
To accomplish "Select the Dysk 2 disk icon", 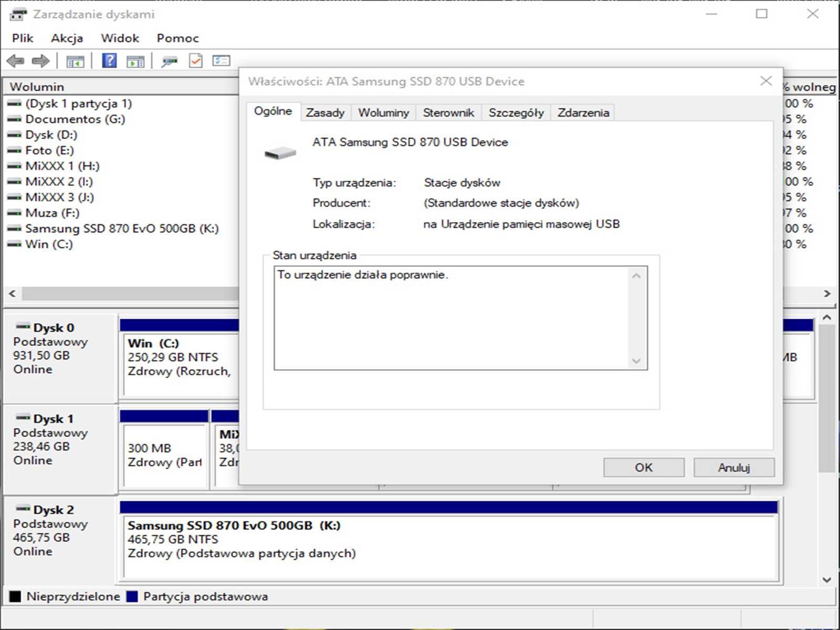I will coord(23,508).
